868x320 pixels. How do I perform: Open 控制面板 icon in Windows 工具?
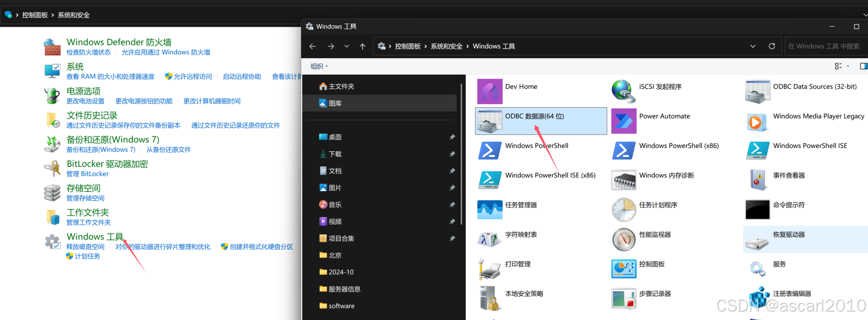click(x=623, y=268)
